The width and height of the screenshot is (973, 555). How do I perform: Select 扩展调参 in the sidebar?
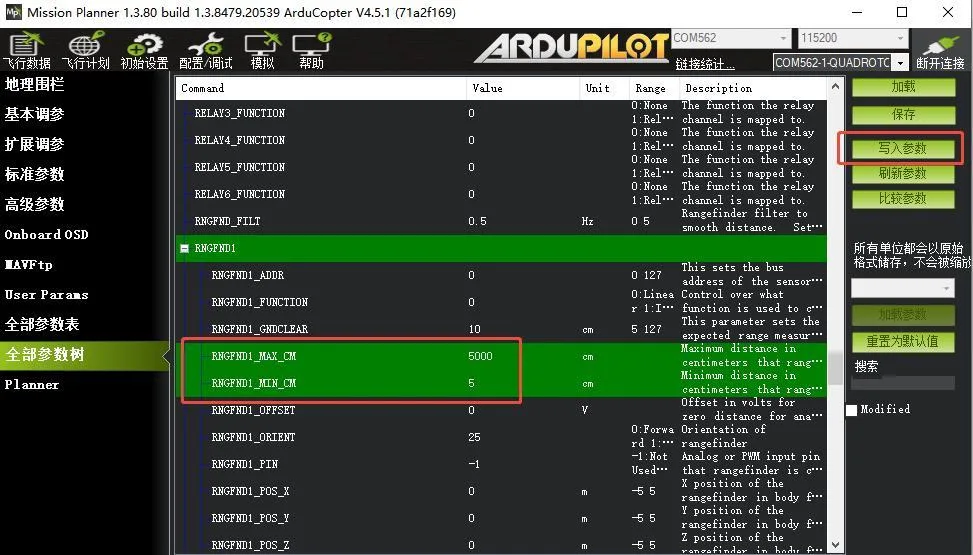tap(35, 144)
